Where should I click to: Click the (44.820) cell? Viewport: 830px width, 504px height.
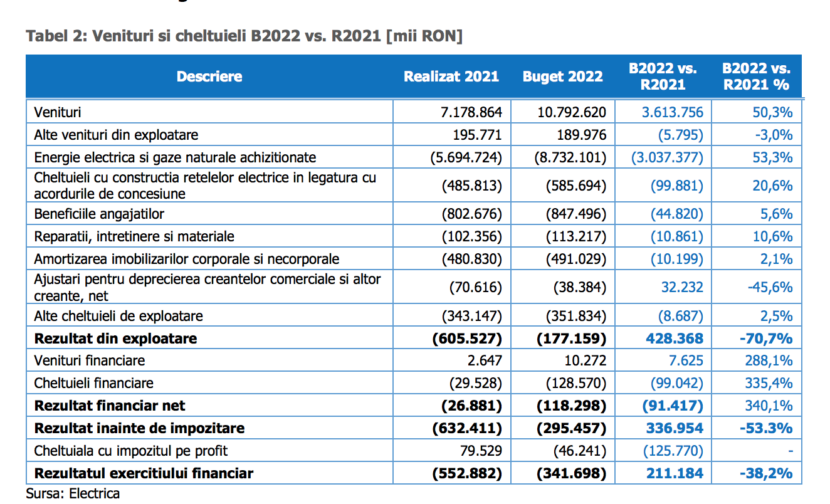pos(677,214)
